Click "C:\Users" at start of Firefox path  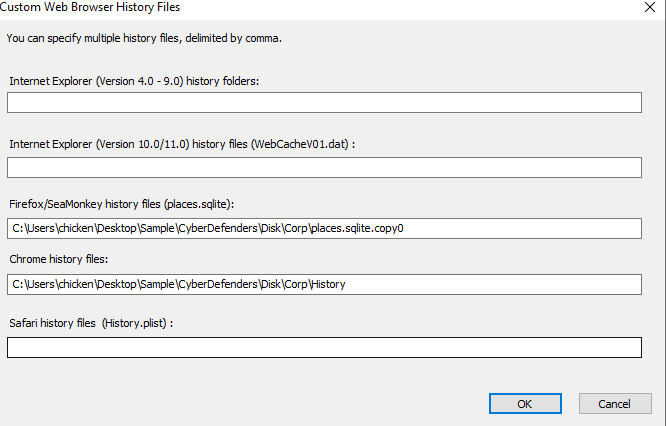pyautogui.click(x=32, y=228)
